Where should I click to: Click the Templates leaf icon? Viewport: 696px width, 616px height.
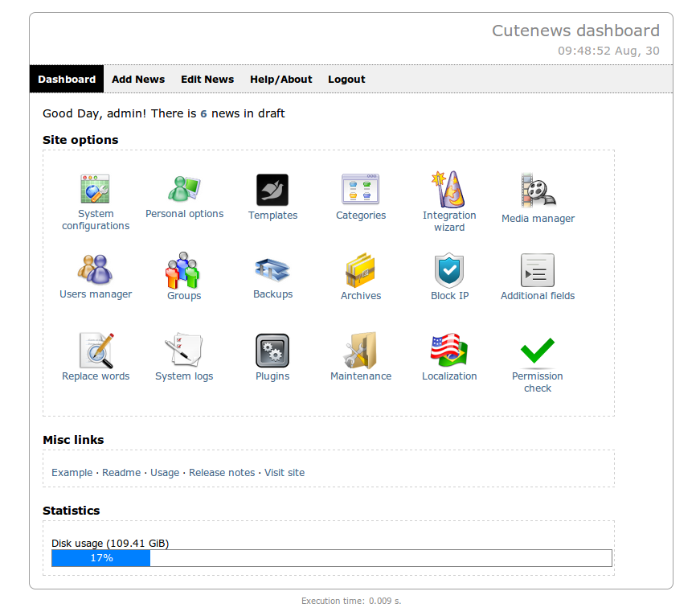coord(272,191)
